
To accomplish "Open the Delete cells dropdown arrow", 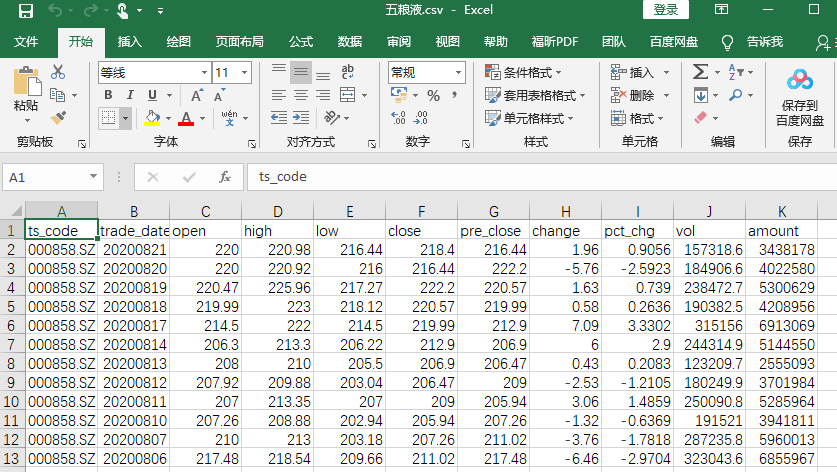I will point(666,96).
